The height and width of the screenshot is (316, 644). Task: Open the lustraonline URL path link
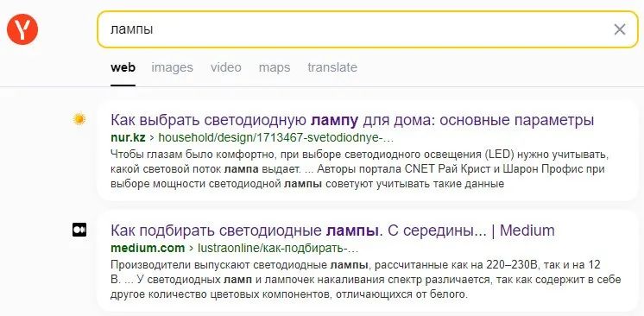click(279, 248)
